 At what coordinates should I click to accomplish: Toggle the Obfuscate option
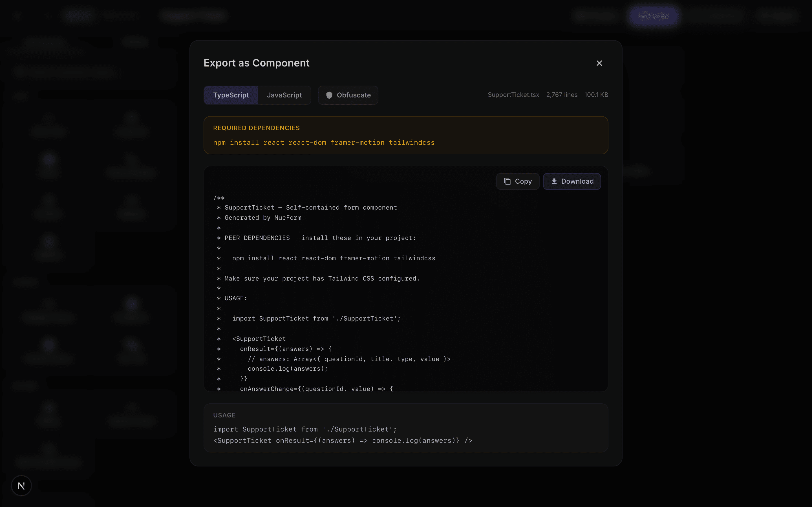[x=348, y=95]
